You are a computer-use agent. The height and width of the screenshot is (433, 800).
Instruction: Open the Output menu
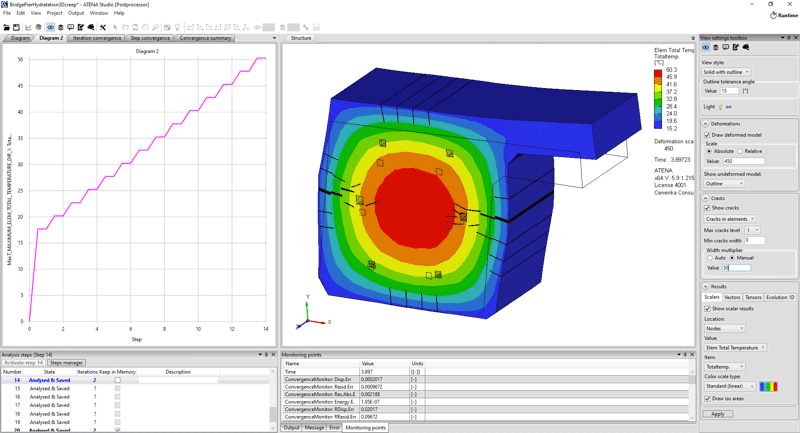[x=76, y=13]
